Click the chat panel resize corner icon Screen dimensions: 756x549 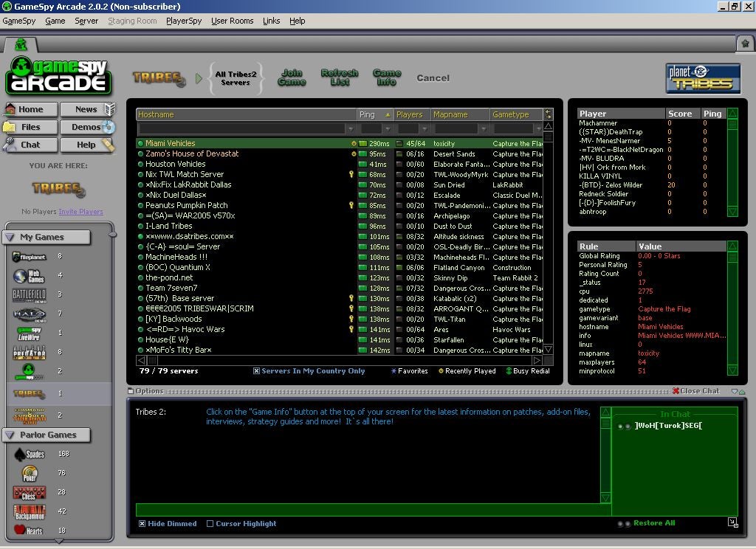[x=733, y=523]
